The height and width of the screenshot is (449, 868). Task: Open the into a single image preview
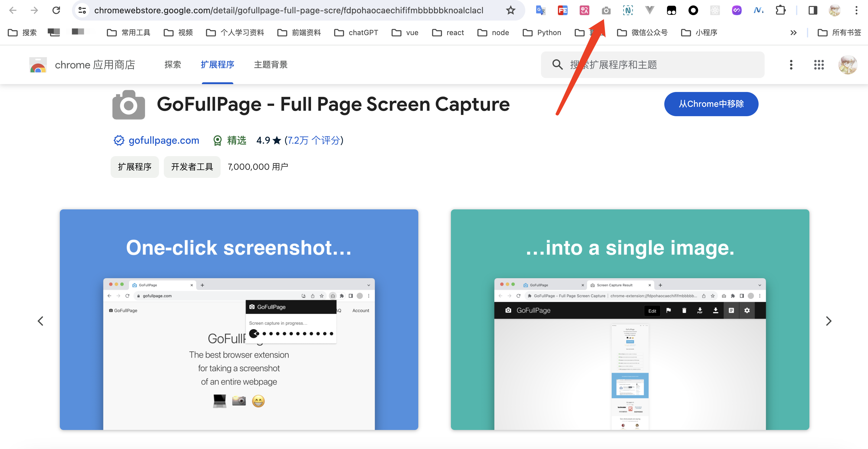(630, 320)
